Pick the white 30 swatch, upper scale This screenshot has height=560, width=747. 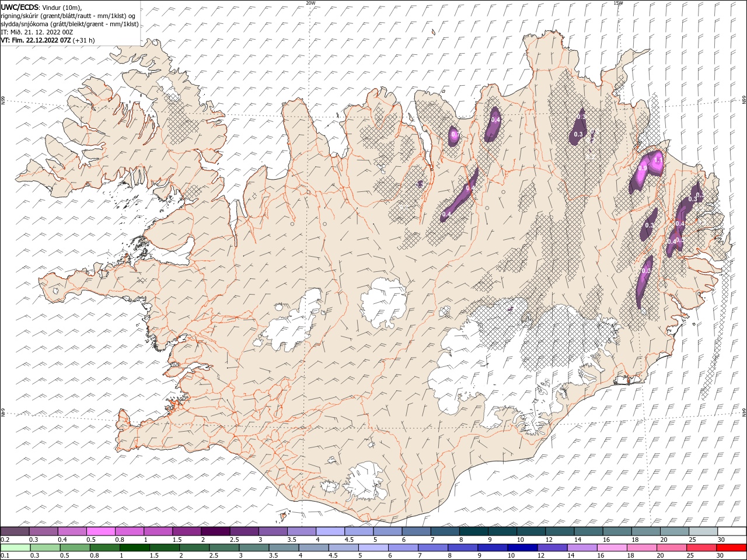click(732, 531)
